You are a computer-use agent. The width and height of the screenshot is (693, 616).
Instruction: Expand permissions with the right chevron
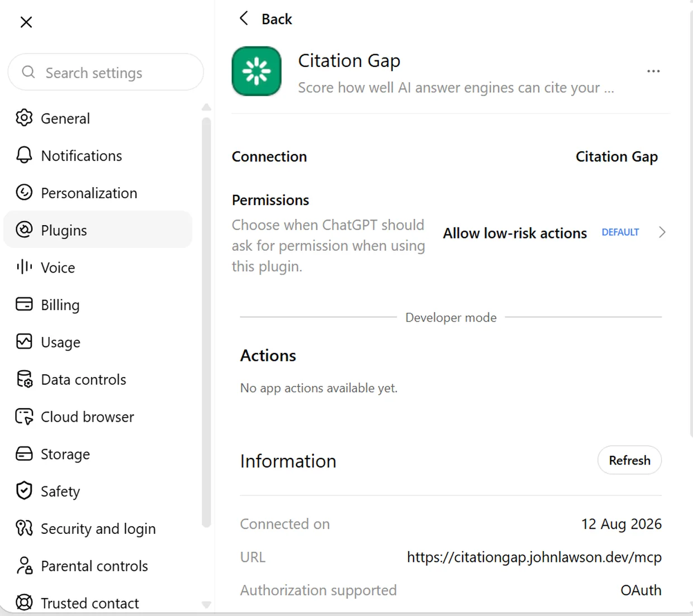(662, 232)
